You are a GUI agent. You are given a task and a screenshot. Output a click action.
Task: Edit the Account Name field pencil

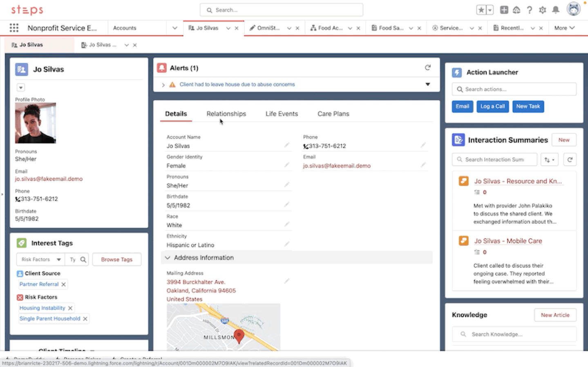287,145
